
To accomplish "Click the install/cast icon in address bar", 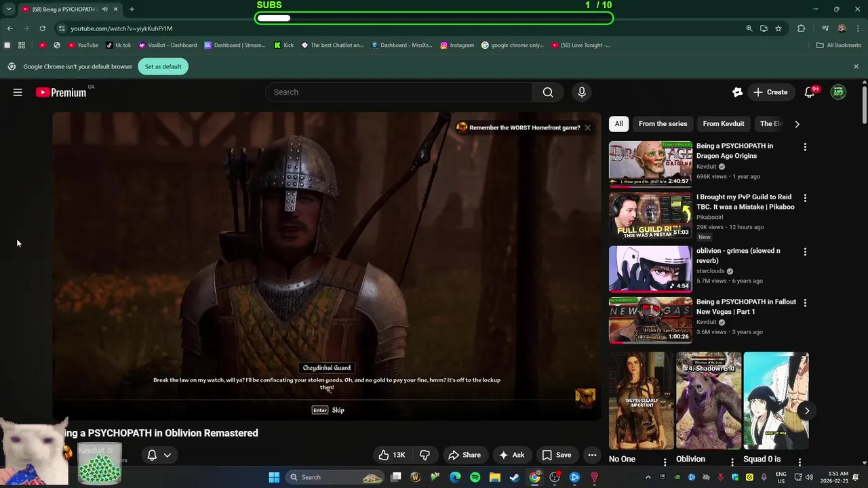I will click(764, 28).
